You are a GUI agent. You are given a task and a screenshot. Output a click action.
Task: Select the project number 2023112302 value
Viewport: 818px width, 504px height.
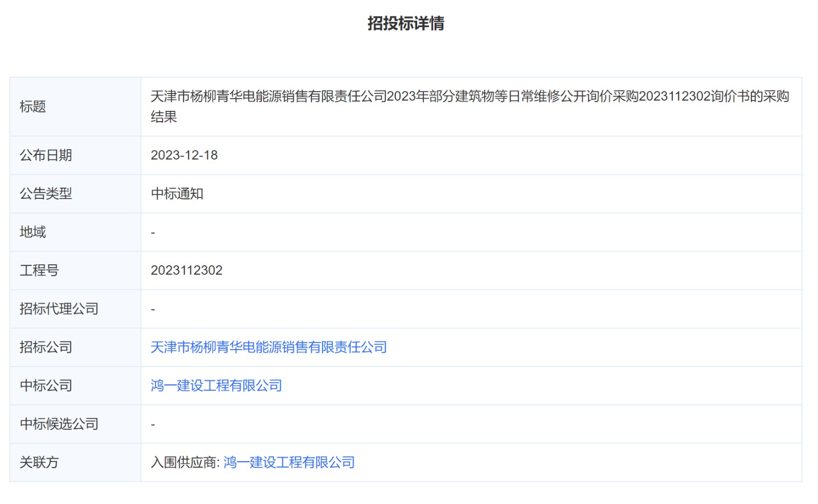[x=187, y=270]
